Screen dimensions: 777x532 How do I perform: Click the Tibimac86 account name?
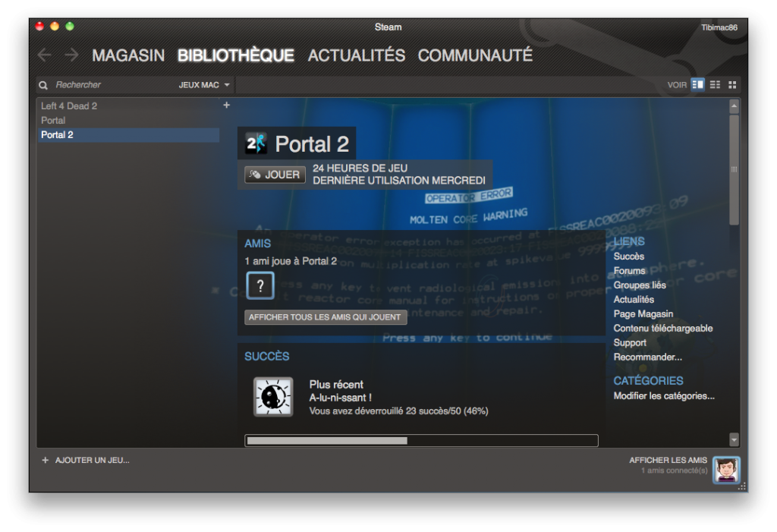[719, 27]
